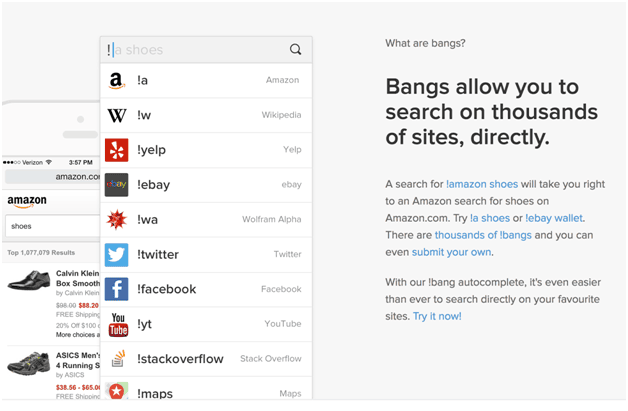Click the Twitter bird icon
This screenshot has width=628, height=411.
click(117, 254)
